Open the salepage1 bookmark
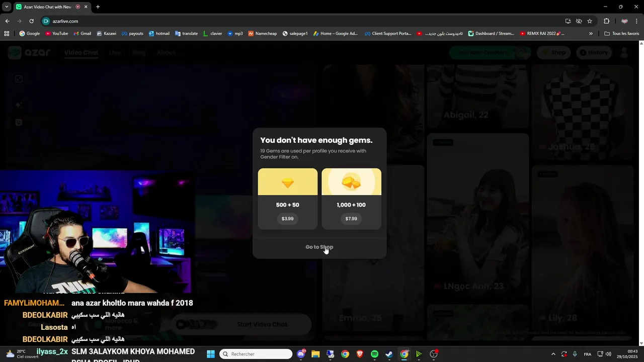The height and width of the screenshot is (362, 644). coord(295,34)
